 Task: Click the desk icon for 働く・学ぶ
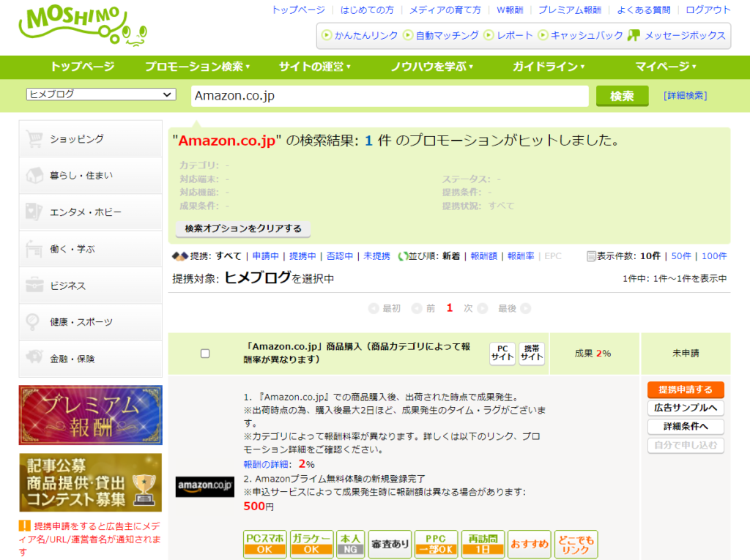pyautogui.click(x=34, y=249)
